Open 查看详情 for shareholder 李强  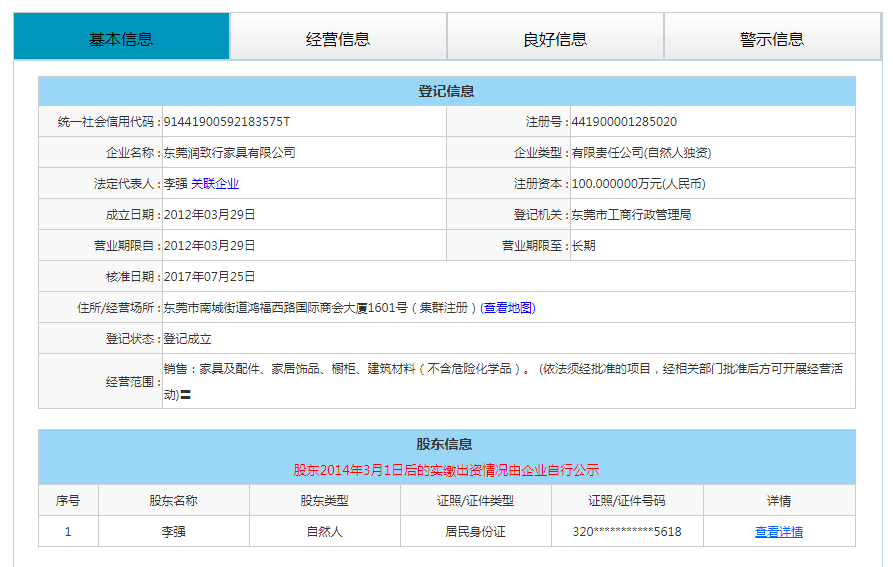click(x=778, y=532)
